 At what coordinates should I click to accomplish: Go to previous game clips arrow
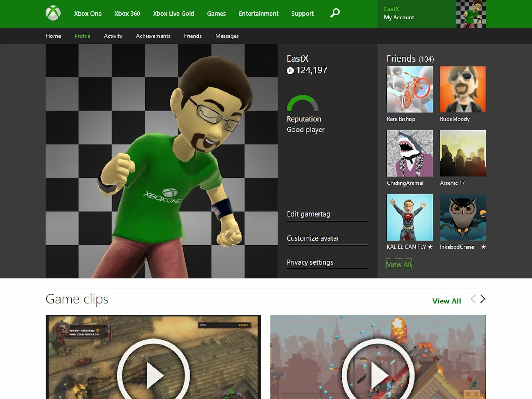pos(473,299)
